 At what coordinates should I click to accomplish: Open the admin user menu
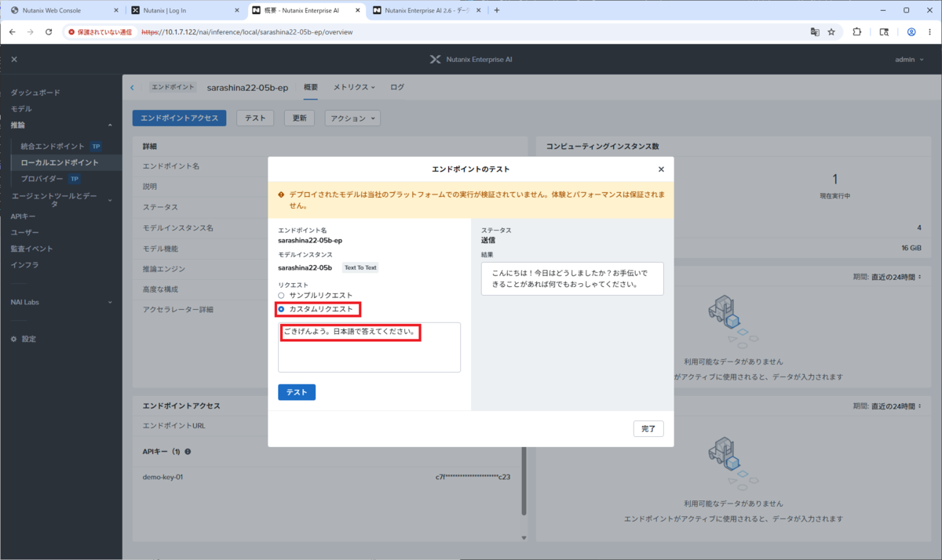click(908, 60)
